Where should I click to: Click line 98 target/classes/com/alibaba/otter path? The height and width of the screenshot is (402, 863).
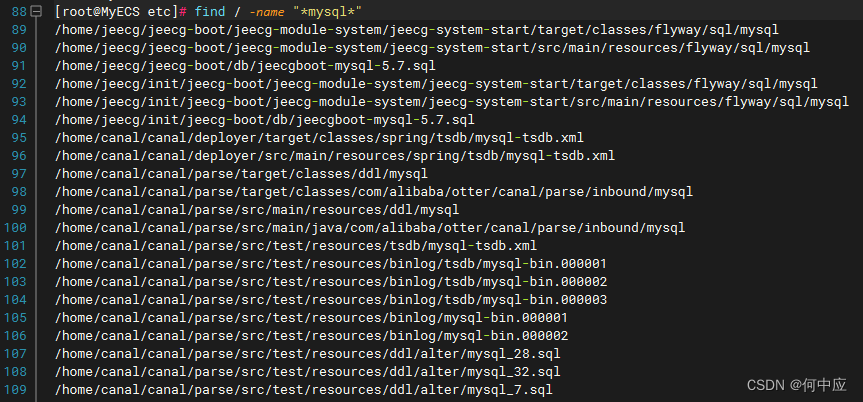374,192
